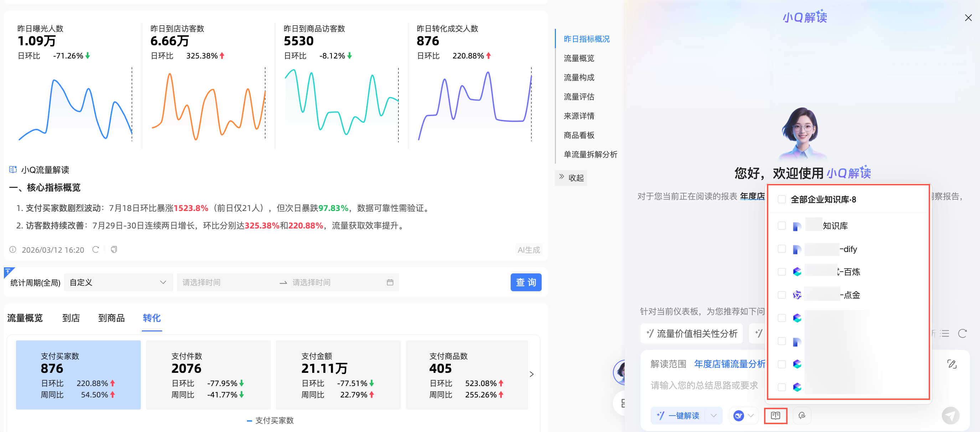The width and height of the screenshot is (980, 432).
Task: Expand the 一键解读 dropdown arrow
Action: (x=713, y=415)
